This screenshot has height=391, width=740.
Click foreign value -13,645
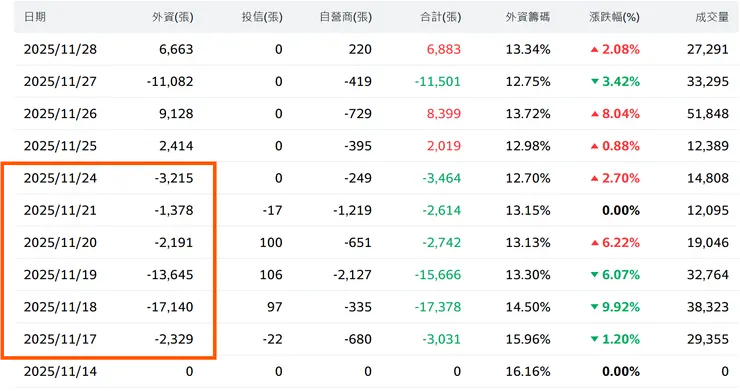tap(170, 274)
